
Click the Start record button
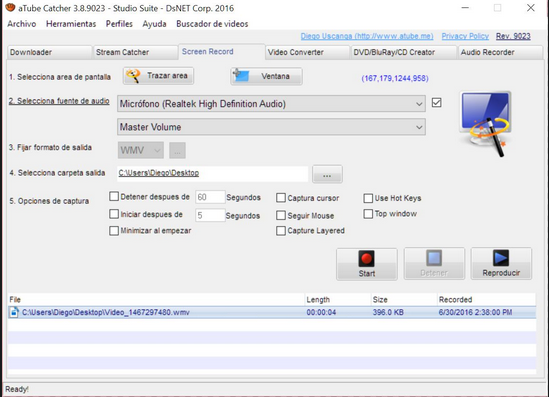tap(367, 264)
